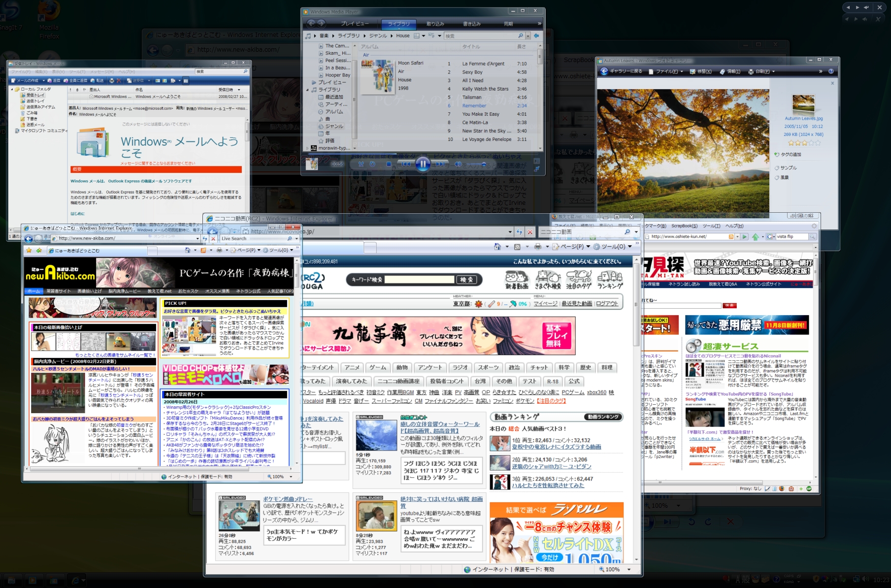The image size is (891, 588).
Task: Click the back button in new-akiba IE window
Action: (x=29, y=239)
